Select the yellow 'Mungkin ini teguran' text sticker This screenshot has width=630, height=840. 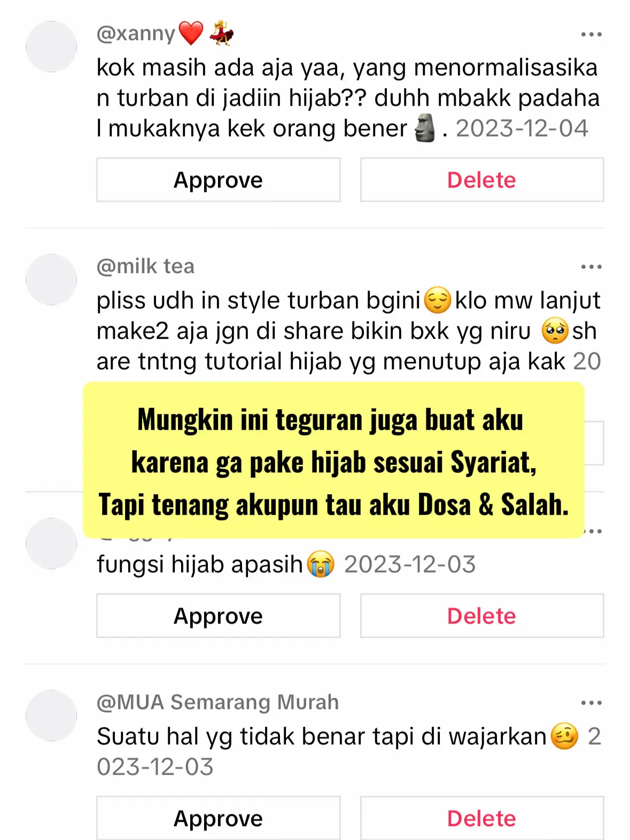(333, 460)
